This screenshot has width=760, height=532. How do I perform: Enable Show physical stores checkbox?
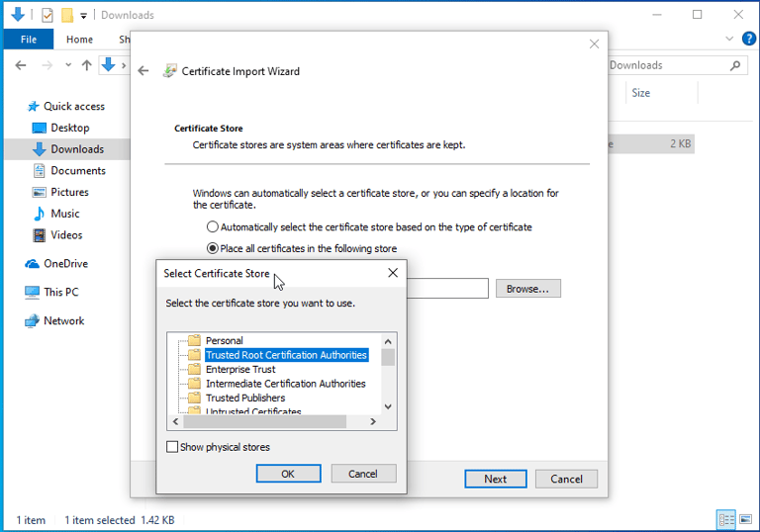tap(172, 447)
